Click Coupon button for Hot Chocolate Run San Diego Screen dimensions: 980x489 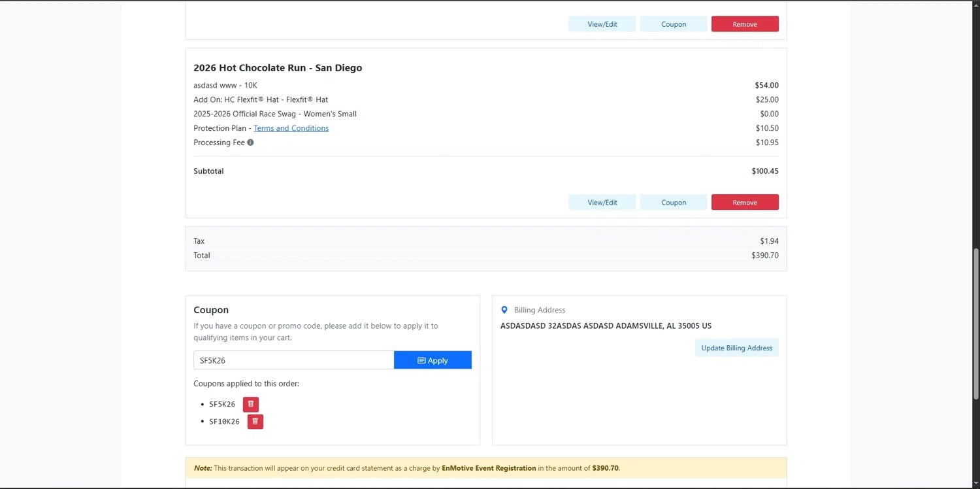tap(674, 203)
